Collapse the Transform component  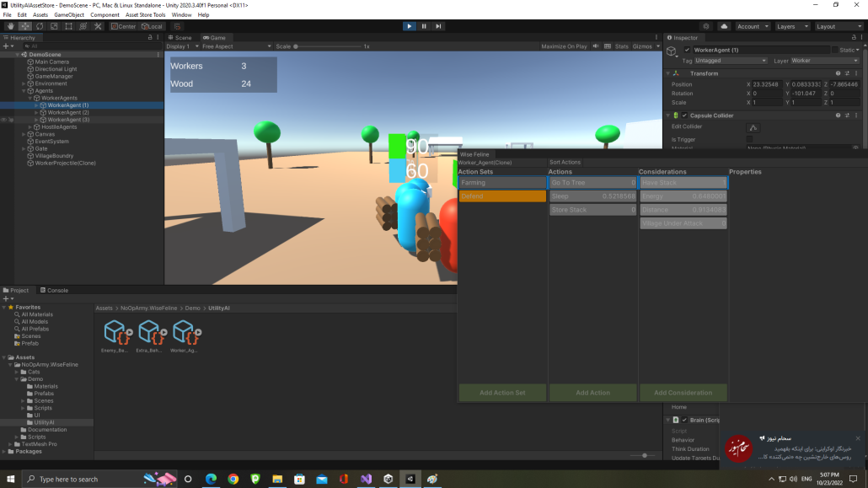[x=667, y=72]
